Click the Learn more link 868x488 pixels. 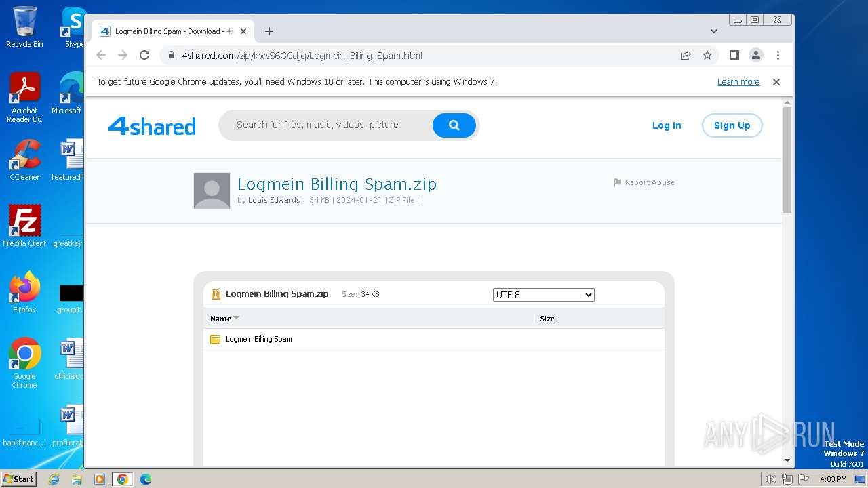click(x=738, y=82)
